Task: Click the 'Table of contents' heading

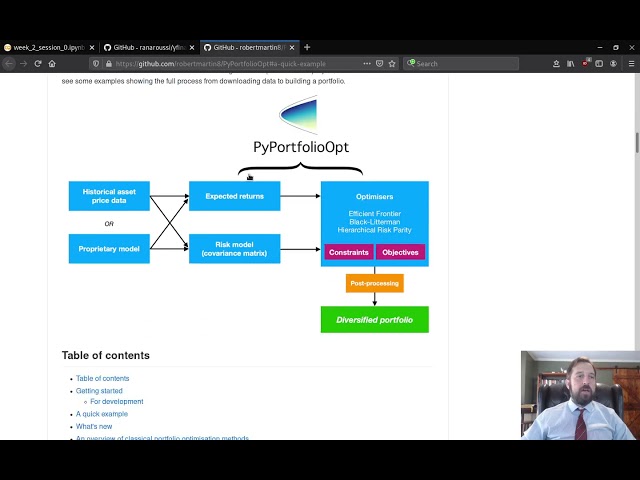Action: (x=106, y=355)
